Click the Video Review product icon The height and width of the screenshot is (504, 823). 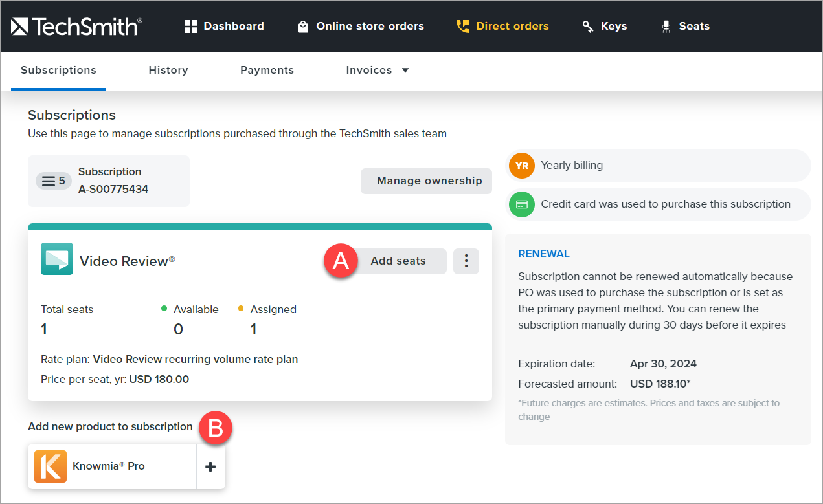coord(56,261)
